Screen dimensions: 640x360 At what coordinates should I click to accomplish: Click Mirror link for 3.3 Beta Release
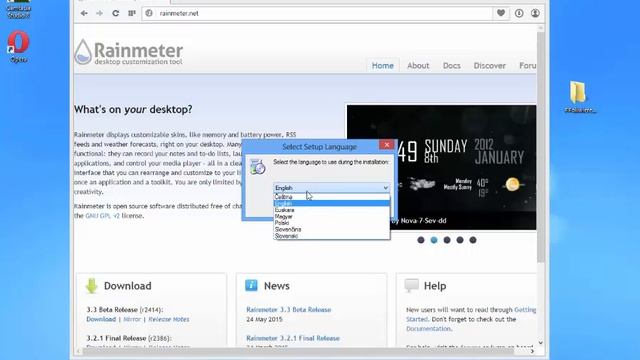132,319
